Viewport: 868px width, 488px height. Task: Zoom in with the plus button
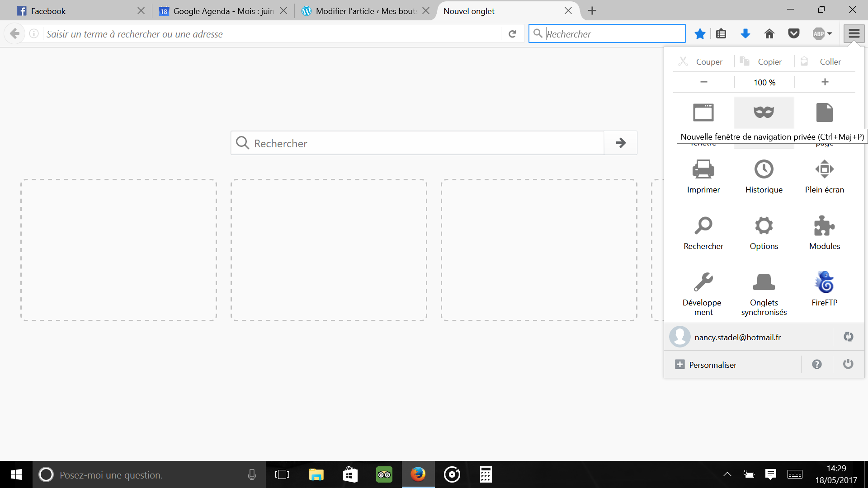pyautogui.click(x=825, y=82)
